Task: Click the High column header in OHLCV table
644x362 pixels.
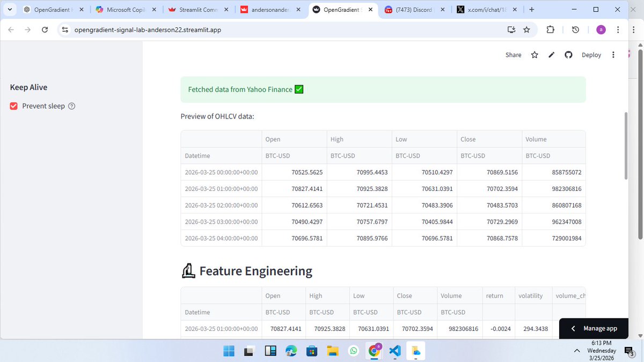Action: pos(358,139)
